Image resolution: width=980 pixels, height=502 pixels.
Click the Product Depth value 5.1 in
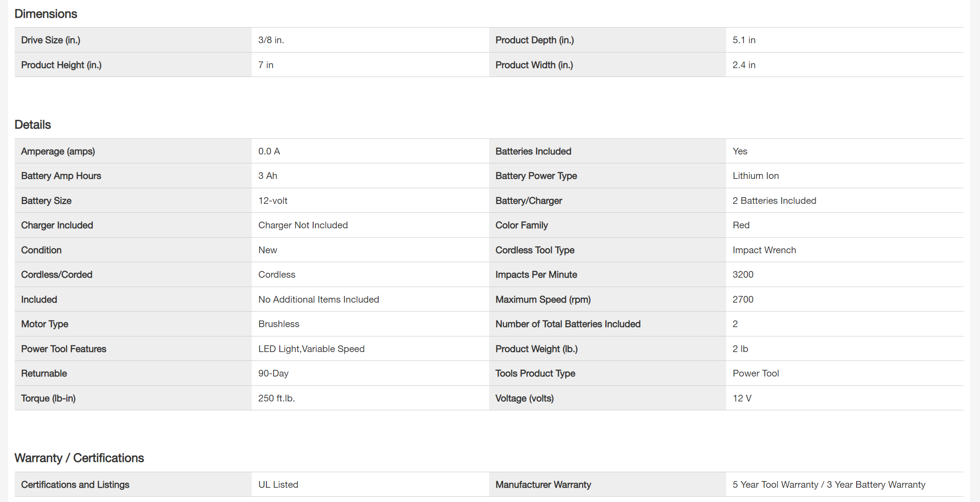click(743, 40)
